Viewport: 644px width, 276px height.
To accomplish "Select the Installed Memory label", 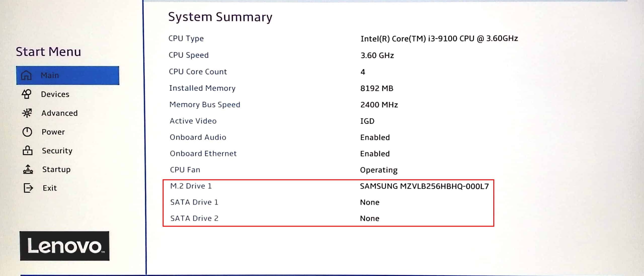I will pyautogui.click(x=202, y=88).
